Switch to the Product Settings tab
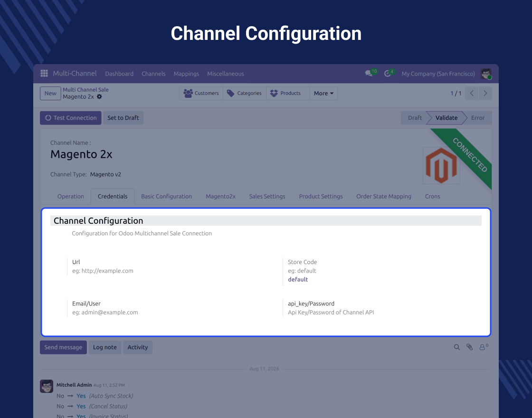 click(x=321, y=197)
